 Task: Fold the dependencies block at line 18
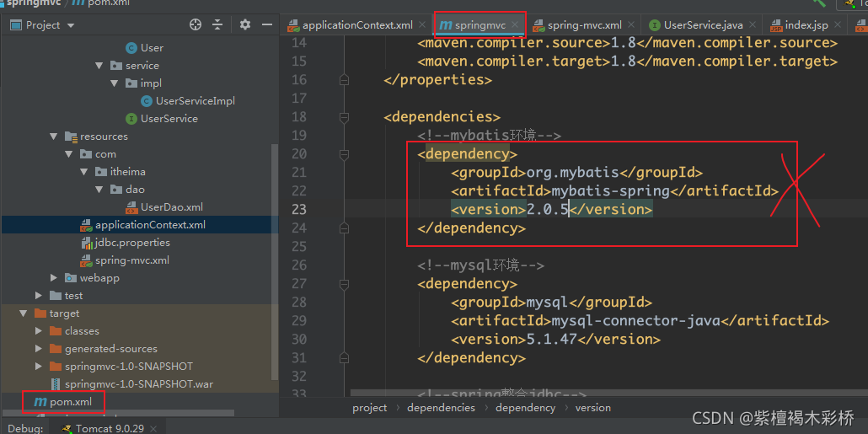[345, 117]
